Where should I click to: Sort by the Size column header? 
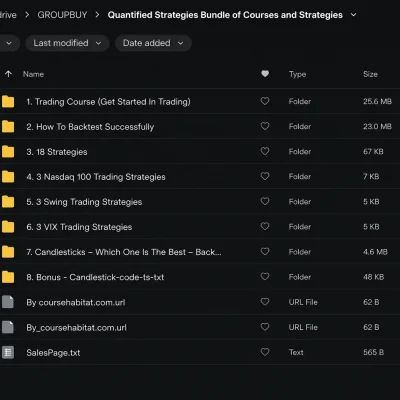[x=370, y=74]
